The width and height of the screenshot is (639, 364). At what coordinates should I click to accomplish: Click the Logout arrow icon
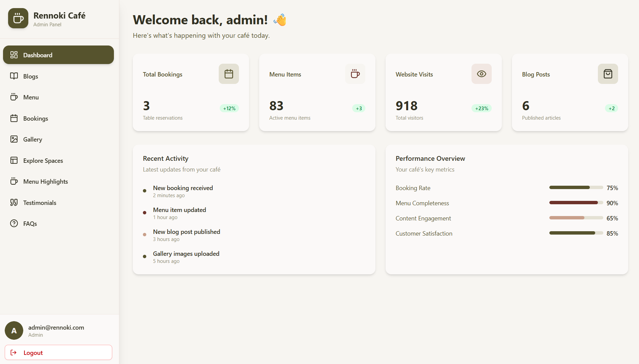(x=14, y=353)
